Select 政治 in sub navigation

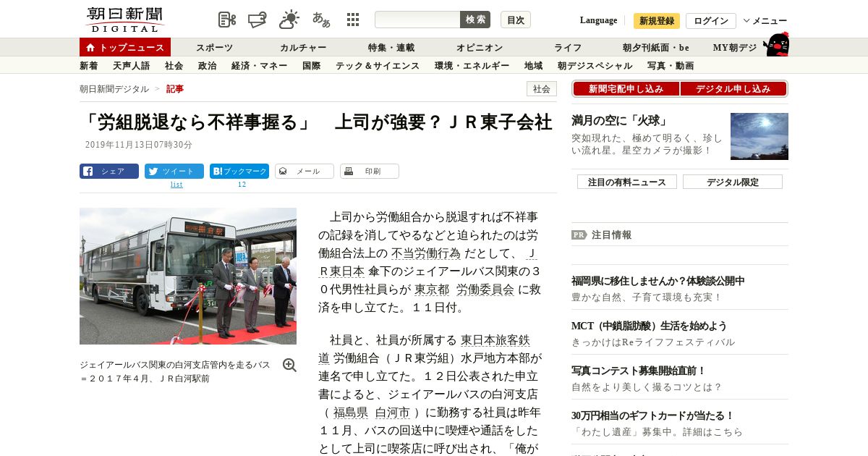[207, 66]
